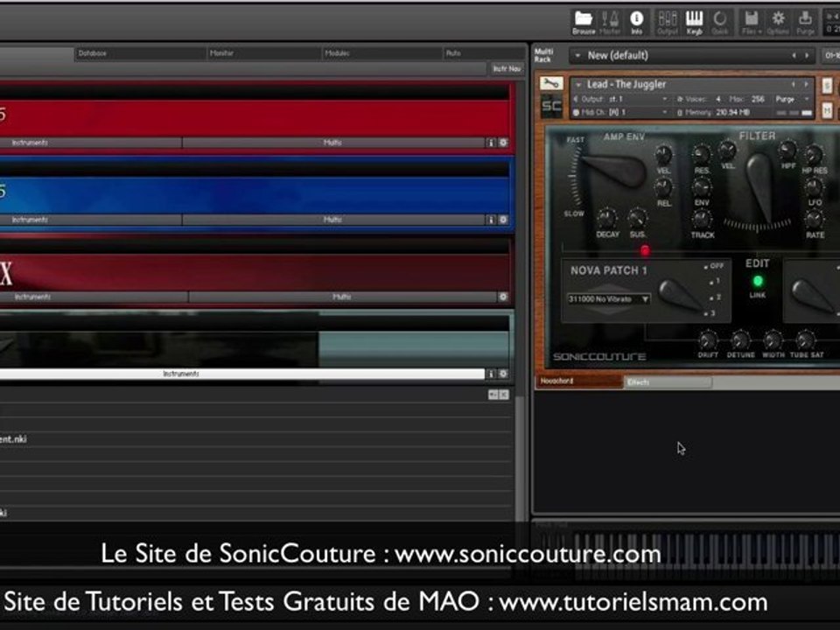The width and height of the screenshot is (840, 630).
Task: Set Nova Patch 1 switch to 1
Action: (715, 281)
